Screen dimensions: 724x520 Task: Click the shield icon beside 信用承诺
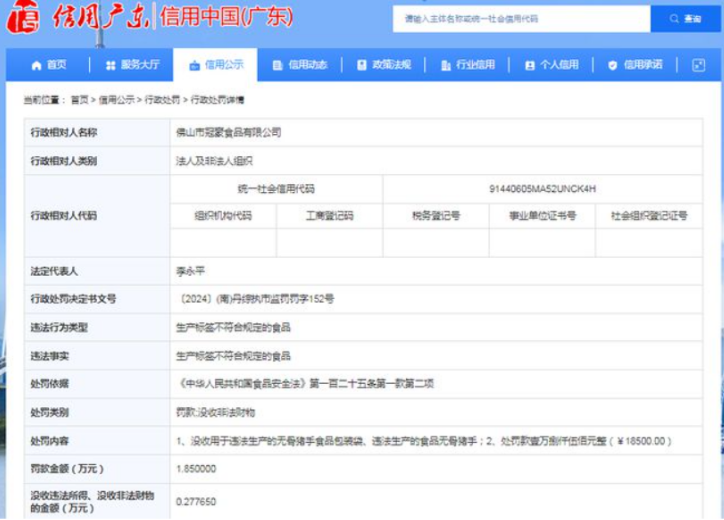[613, 65]
